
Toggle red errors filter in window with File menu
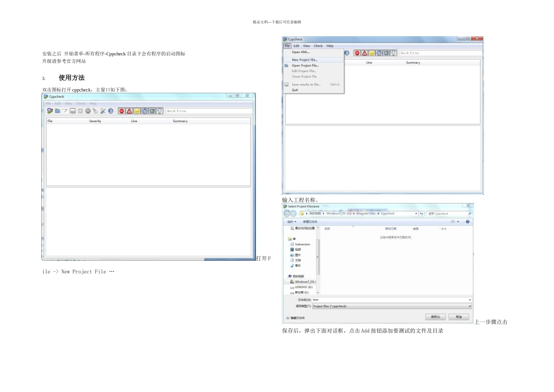coord(357,53)
